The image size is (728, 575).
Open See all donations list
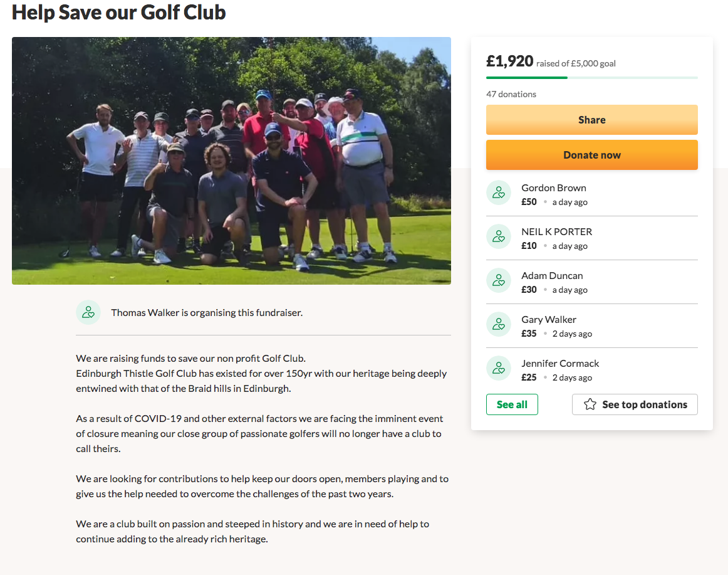pyautogui.click(x=512, y=404)
